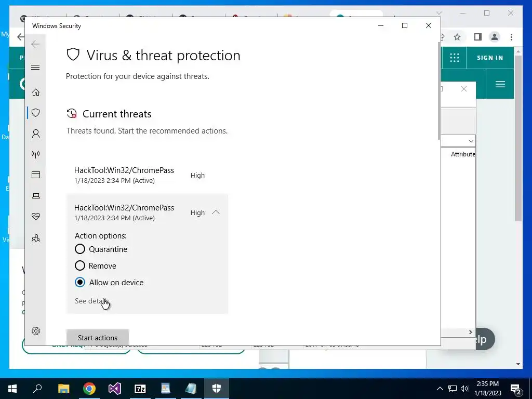Screen dimensions: 532x399
Task: Open 7-Zip from the taskbar
Action: (x=140, y=389)
